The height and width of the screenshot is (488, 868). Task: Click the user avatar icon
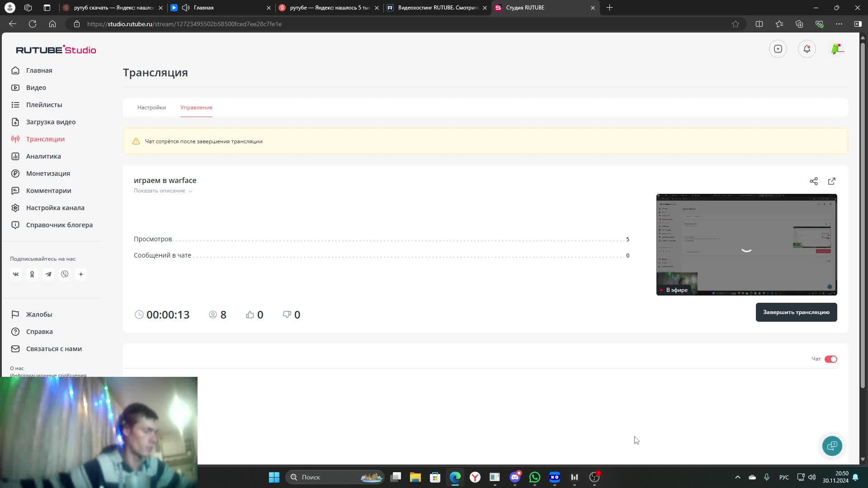pyautogui.click(x=837, y=49)
